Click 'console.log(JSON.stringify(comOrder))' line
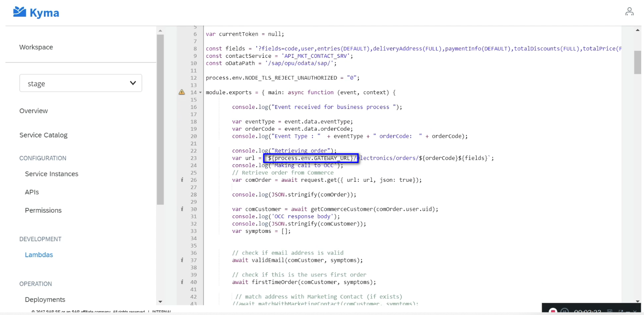The height and width of the screenshot is (315, 644). (295, 194)
